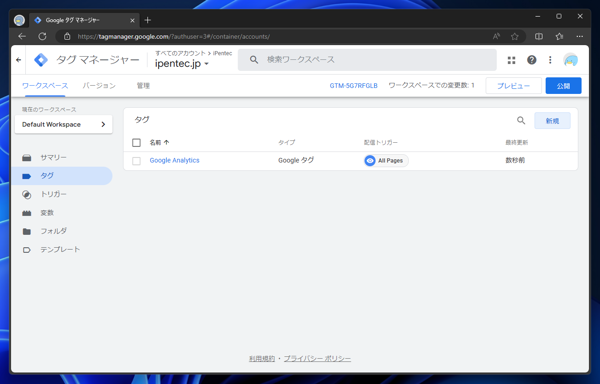600x384 pixels.
Task: Click the 新規 button
Action: click(x=552, y=120)
